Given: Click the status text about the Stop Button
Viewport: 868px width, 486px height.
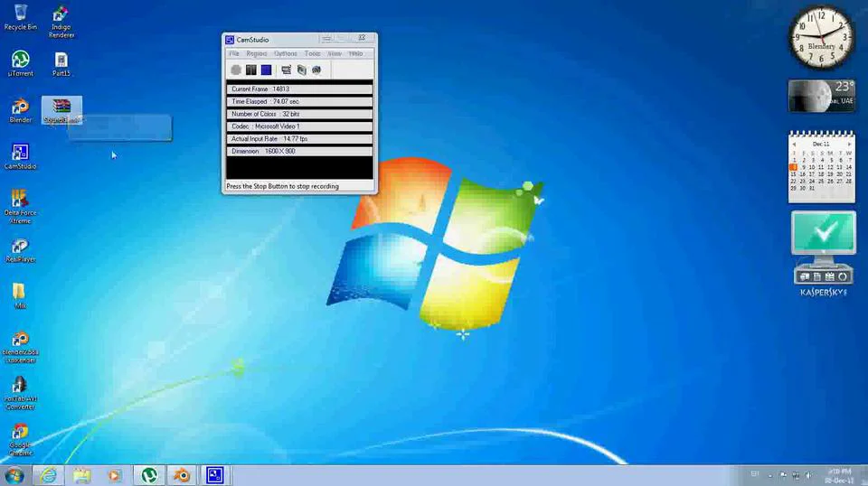Looking at the screenshot, I should pos(282,186).
